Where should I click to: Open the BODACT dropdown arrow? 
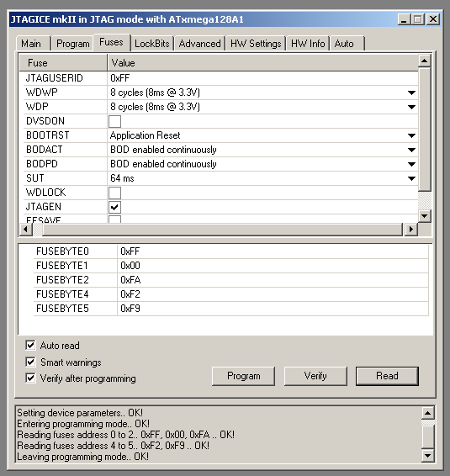[x=411, y=150]
